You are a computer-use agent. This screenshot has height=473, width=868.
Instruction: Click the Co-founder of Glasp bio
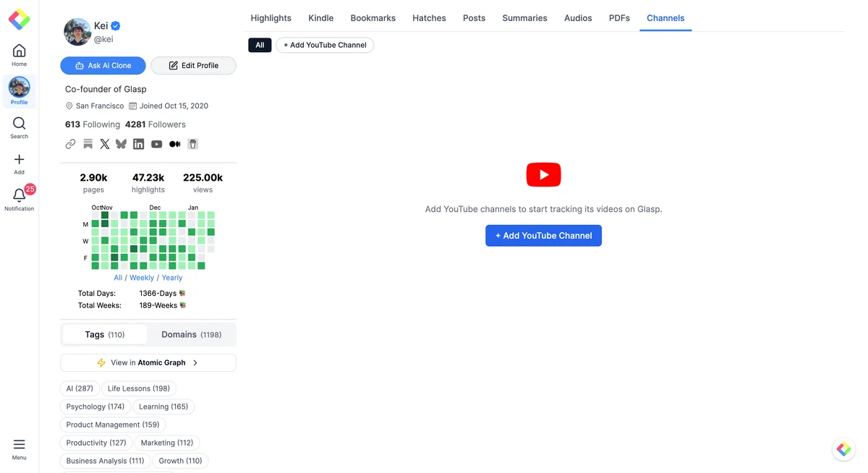point(106,89)
